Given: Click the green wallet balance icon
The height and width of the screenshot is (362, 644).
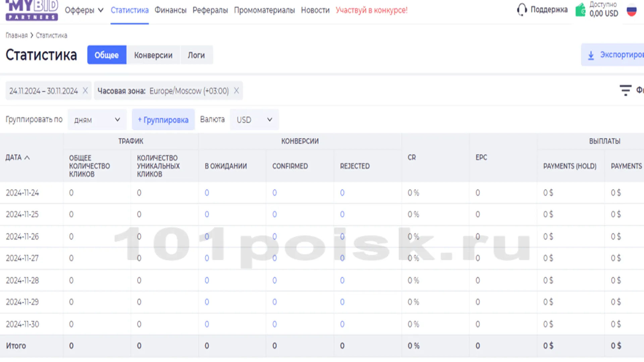Looking at the screenshot, I should coord(580,10).
